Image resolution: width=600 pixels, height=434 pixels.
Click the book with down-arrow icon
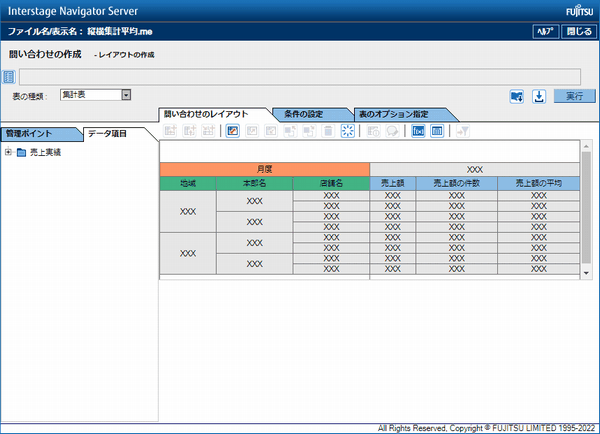(x=517, y=96)
